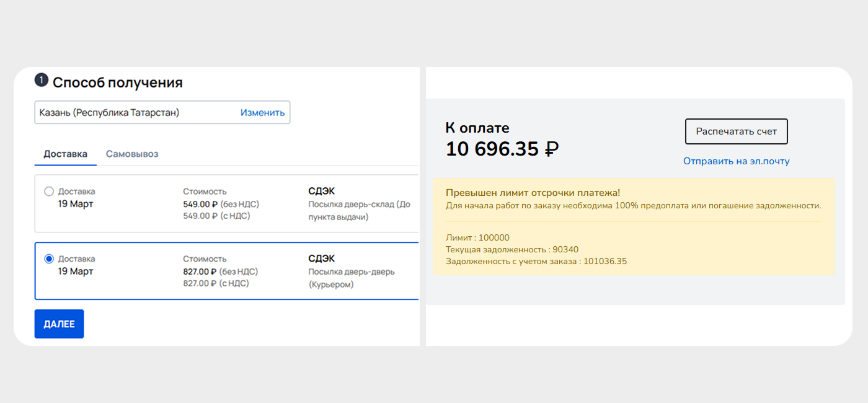The image size is (868, 403).
Task: Click СДЭК label of the дверь-склад option
Action: tap(321, 192)
